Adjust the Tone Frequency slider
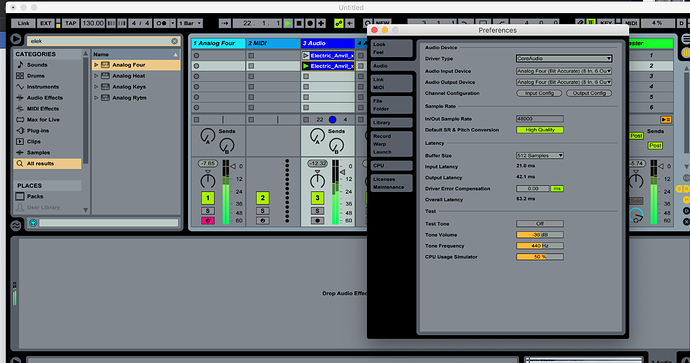 coord(540,246)
